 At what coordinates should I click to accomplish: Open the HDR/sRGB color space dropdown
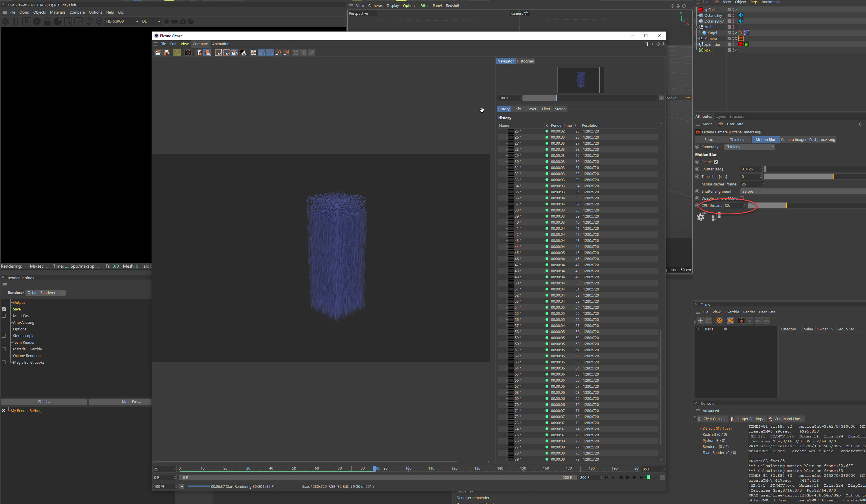(x=122, y=21)
